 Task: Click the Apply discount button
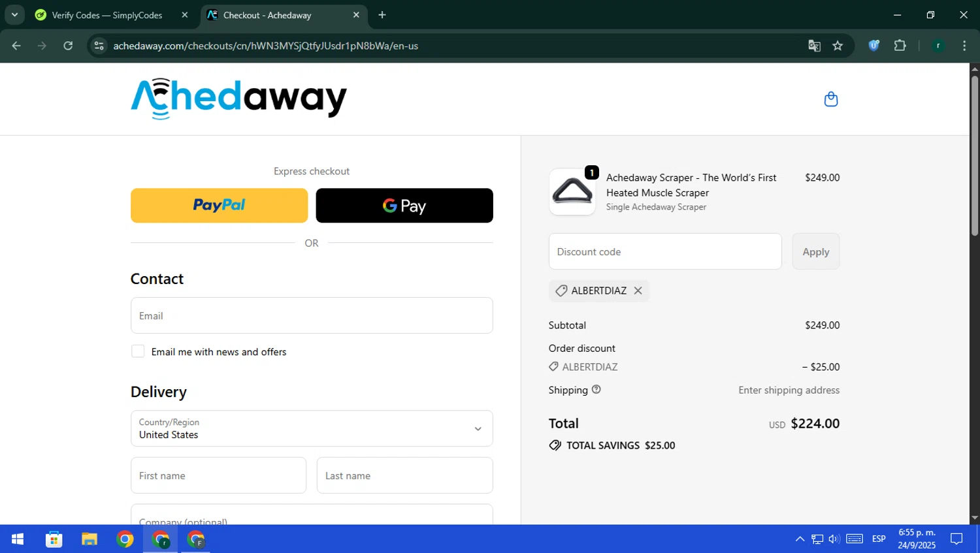pos(816,251)
